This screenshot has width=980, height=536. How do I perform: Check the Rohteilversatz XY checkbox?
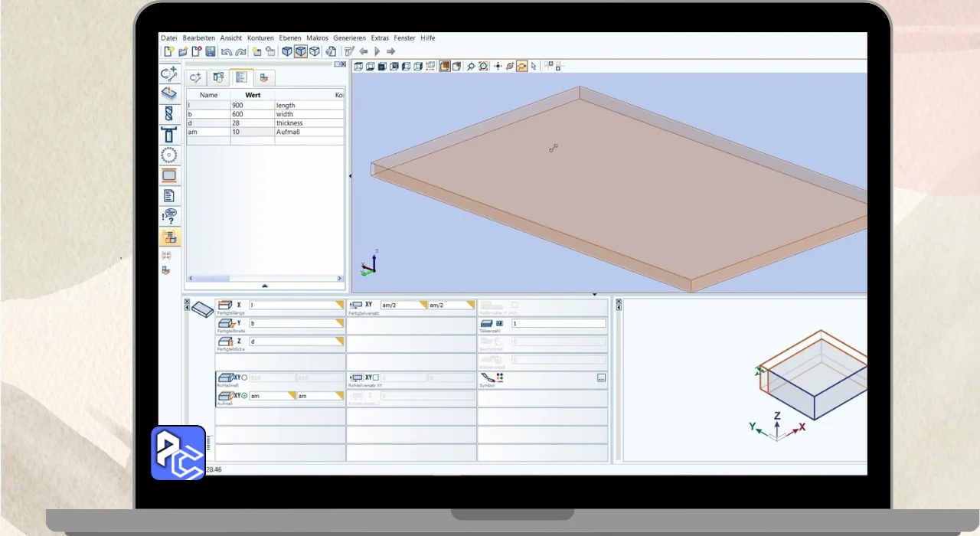(x=376, y=377)
